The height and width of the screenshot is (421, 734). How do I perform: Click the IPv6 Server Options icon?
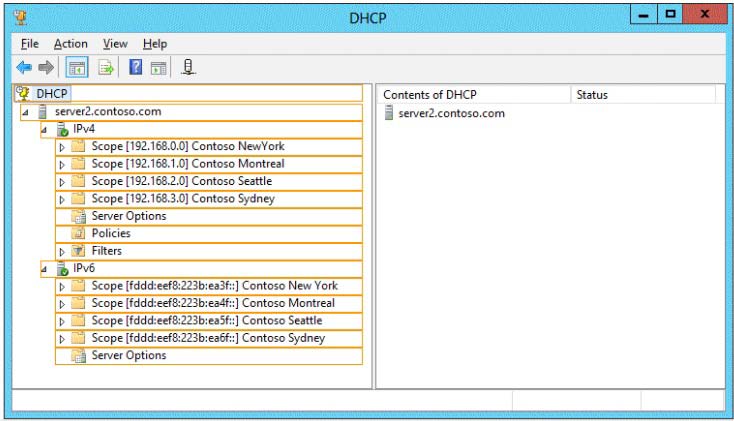click(x=79, y=355)
